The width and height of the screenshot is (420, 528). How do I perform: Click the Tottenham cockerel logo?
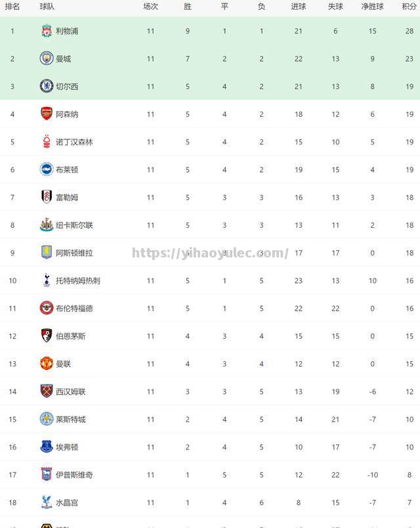click(47, 280)
